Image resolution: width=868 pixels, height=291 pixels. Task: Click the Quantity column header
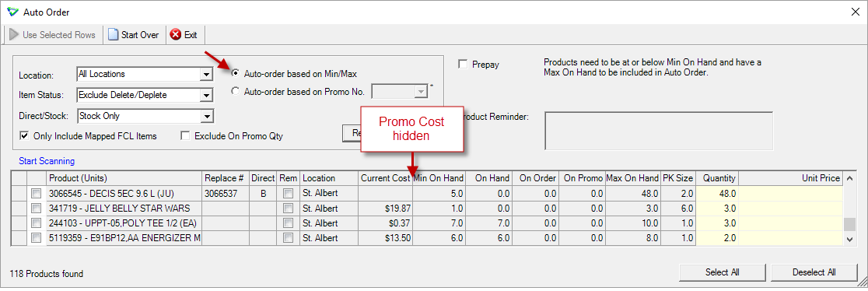(x=717, y=178)
